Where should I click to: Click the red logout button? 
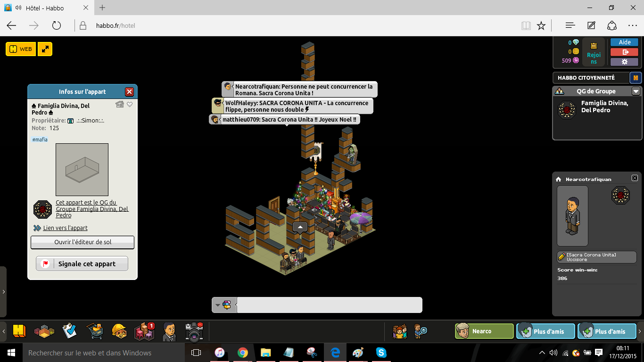click(x=624, y=52)
